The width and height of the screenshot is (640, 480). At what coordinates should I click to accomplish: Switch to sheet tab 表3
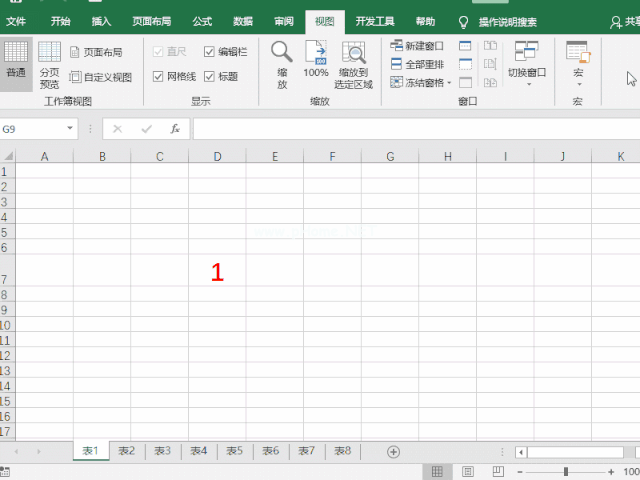(162, 451)
